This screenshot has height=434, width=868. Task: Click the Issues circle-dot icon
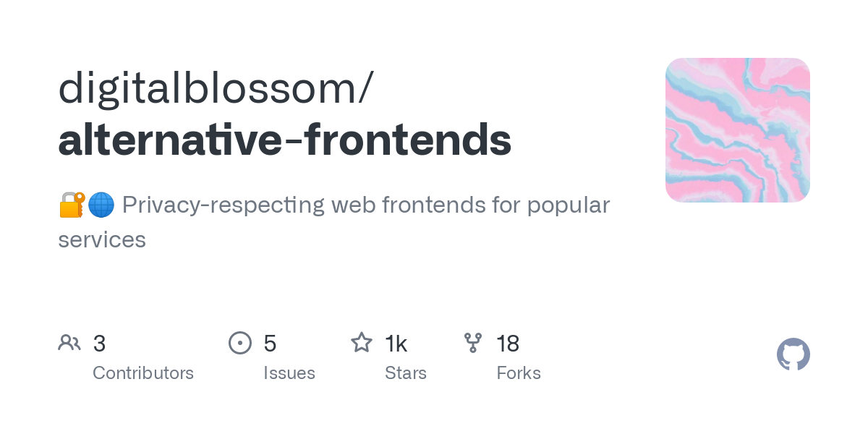click(x=240, y=343)
